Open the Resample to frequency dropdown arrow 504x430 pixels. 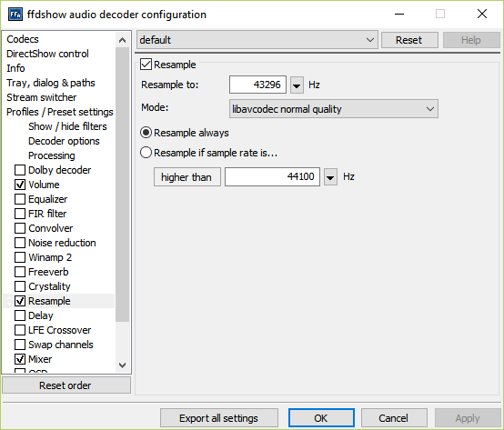297,85
